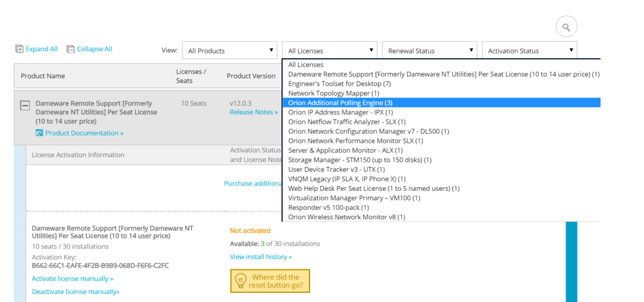Open the Renewal Status dropdown

click(x=430, y=51)
